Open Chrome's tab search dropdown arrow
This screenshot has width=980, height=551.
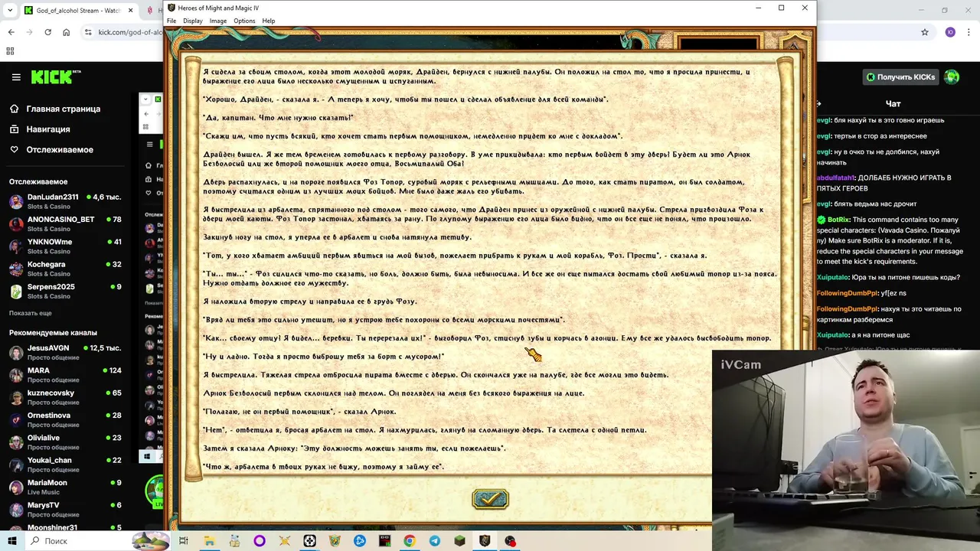coord(10,11)
